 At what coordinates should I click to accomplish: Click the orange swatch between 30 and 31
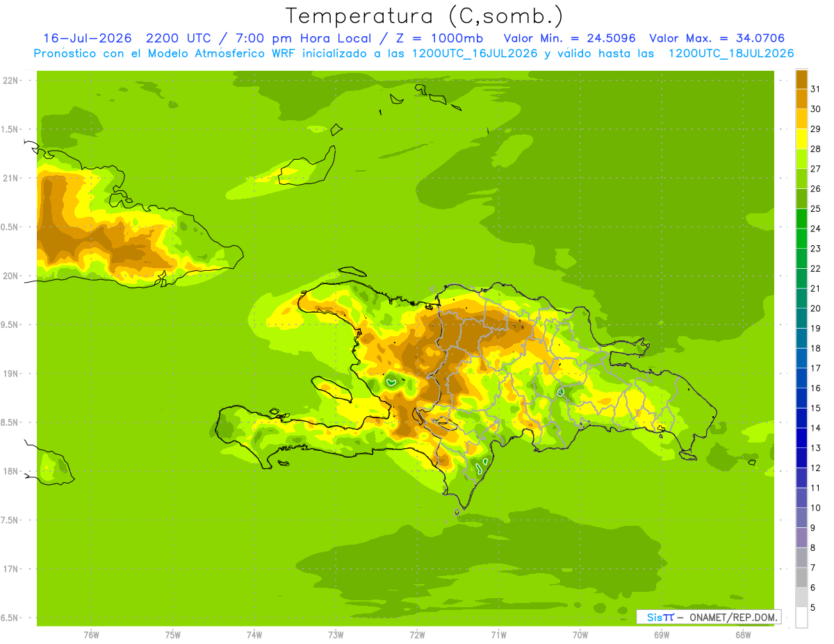(x=801, y=99)
